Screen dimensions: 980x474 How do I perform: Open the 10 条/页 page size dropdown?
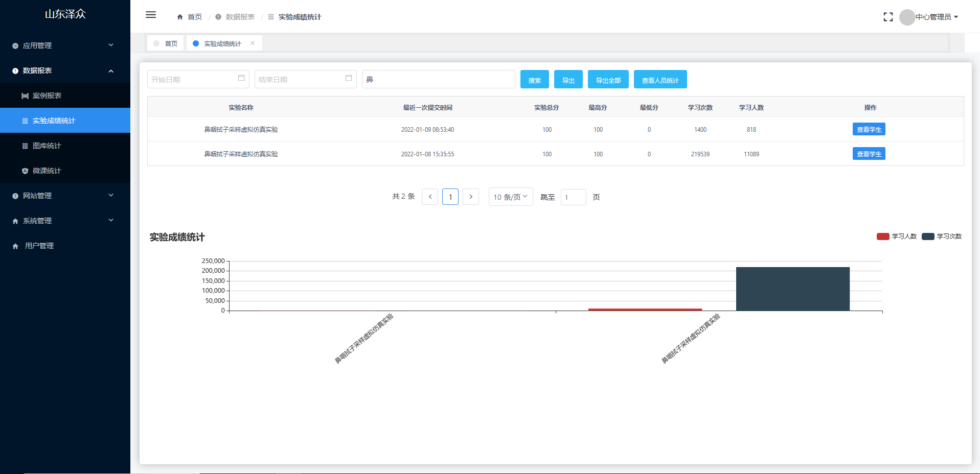[x=510, y=197]
